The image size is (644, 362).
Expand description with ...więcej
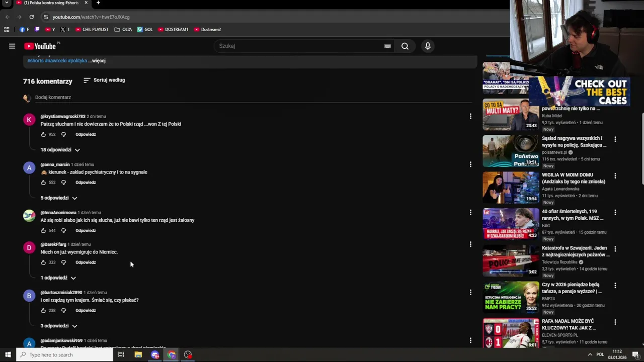[97, 61]
